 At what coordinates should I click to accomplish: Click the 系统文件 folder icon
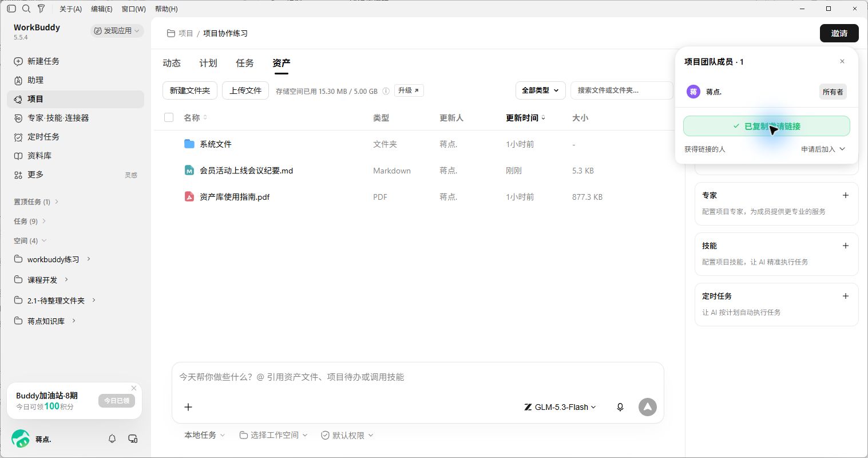[189, 144]
